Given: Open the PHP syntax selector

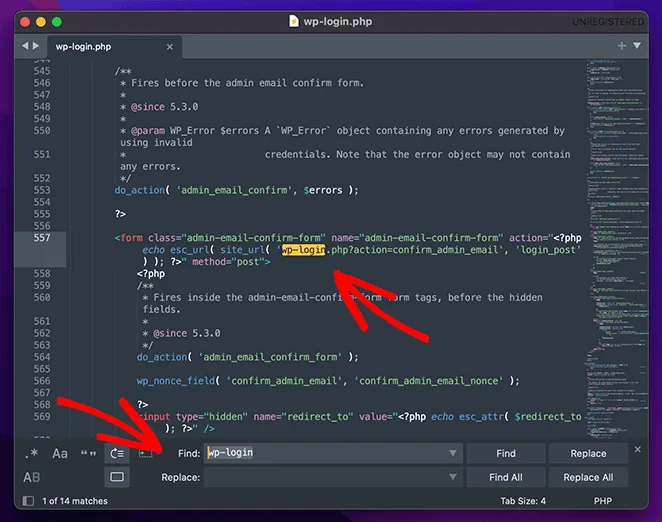Looking at the screenshot, I should (602, 501).
